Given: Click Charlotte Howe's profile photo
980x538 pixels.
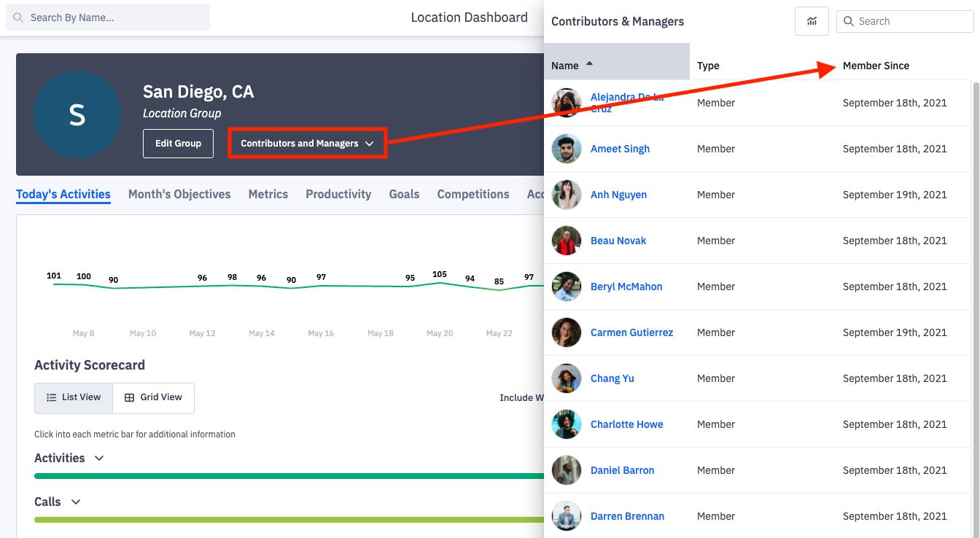Looking at the screenshot, I should [x=567, y=424].
